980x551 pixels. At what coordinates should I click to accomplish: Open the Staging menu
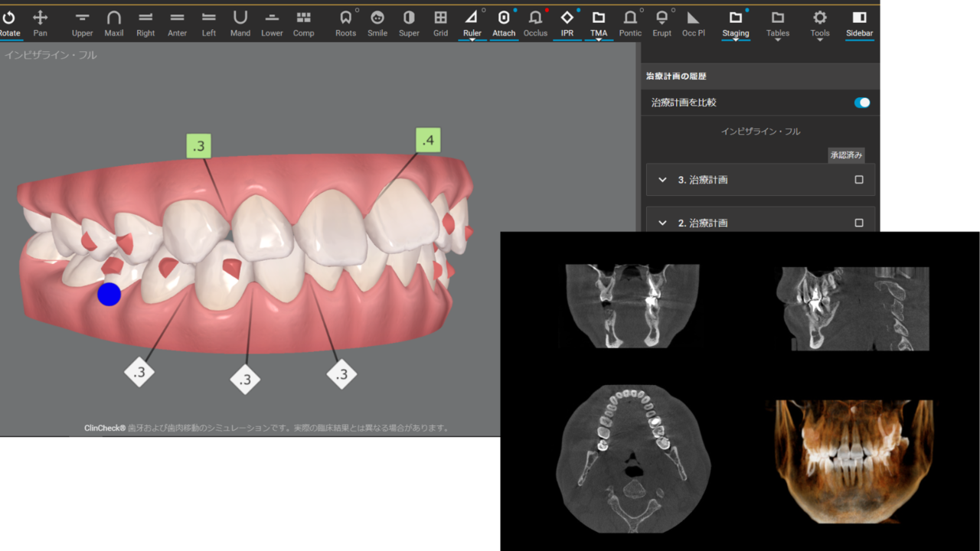click(735, 23)
